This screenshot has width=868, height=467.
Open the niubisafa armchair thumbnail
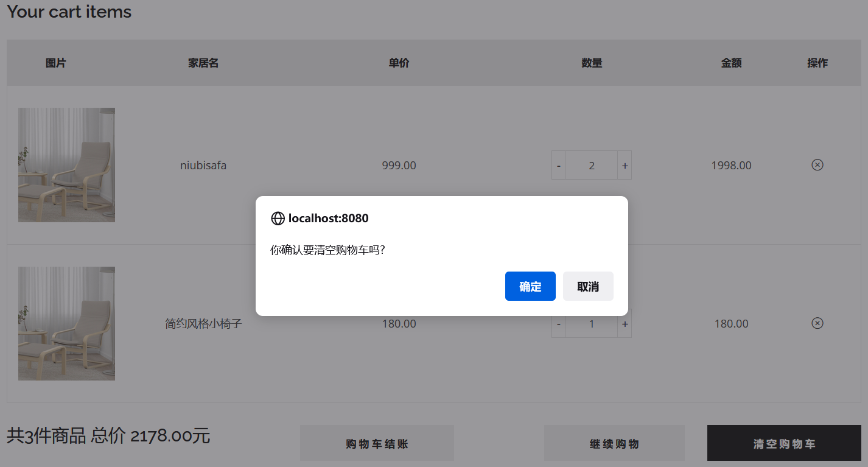point(66,165)
